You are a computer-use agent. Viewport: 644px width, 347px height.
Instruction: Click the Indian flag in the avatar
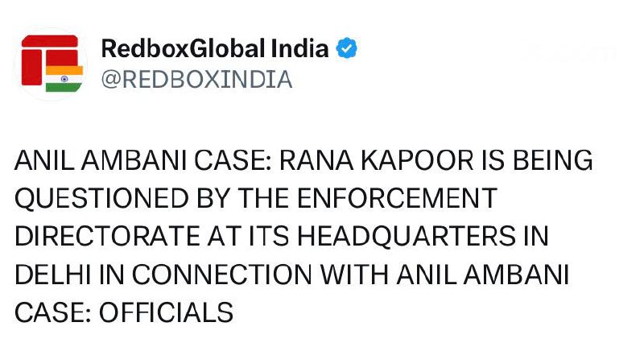[64, 78]
